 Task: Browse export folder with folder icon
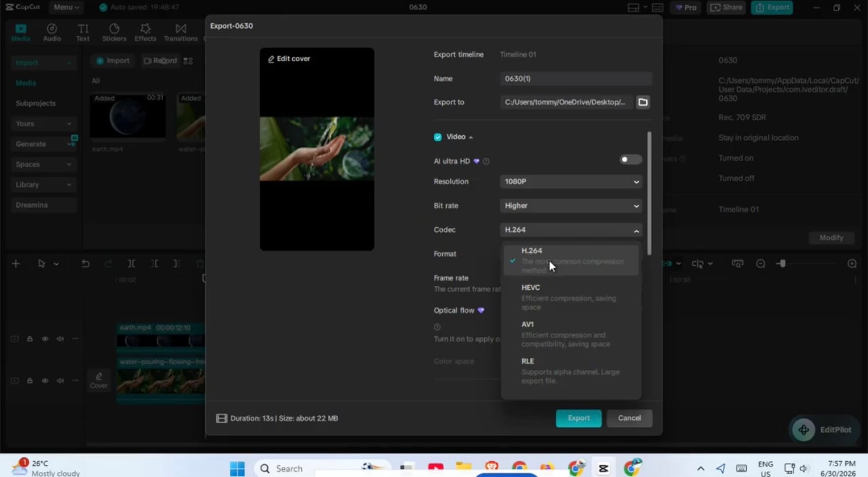642,102
